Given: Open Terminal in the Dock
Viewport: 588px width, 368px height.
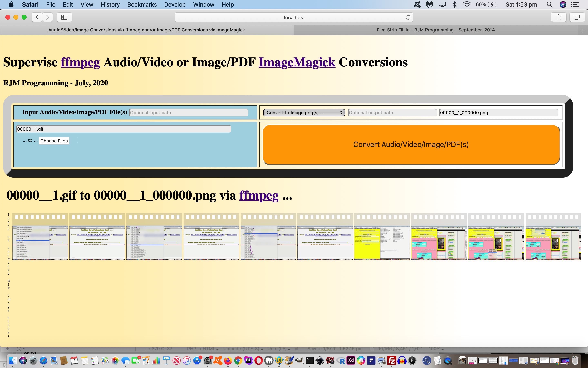Looking at the screenshot, I should click(310, 360).
